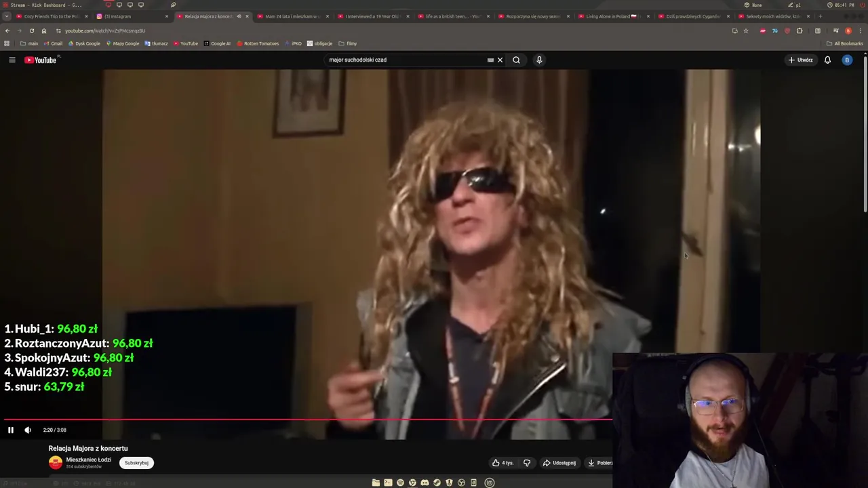868x488 pixels.
Task: Open the Chrome three-dot menu
Action: click(x=860, y=30)
